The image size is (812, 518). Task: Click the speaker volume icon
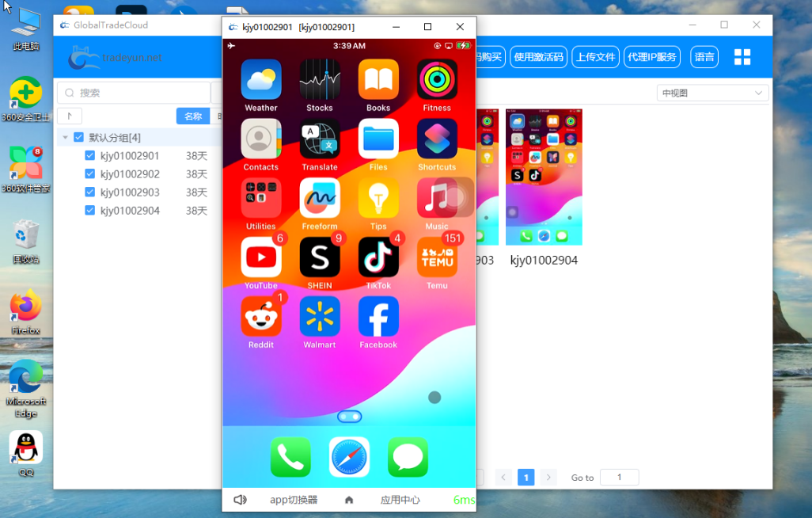(240, 500)
